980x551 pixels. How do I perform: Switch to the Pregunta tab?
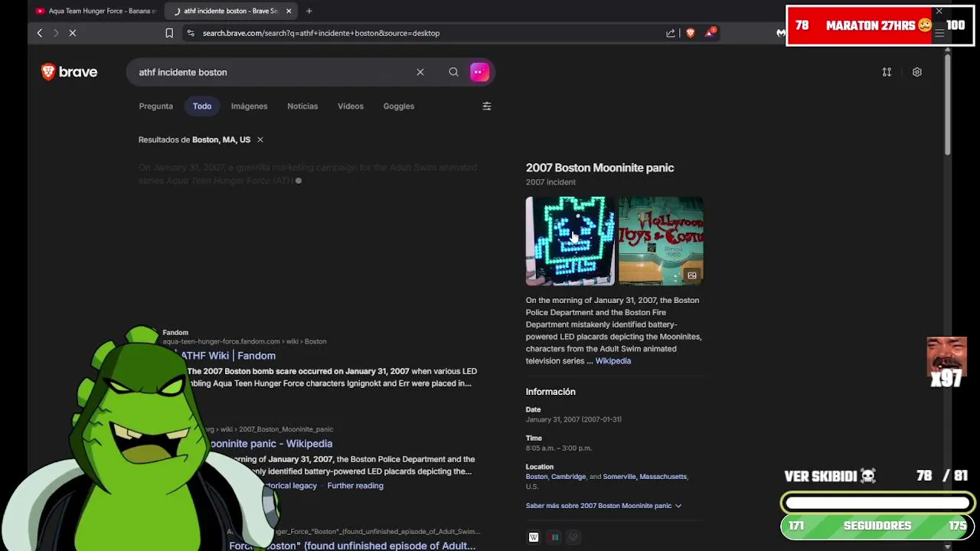tap(156, 106)
